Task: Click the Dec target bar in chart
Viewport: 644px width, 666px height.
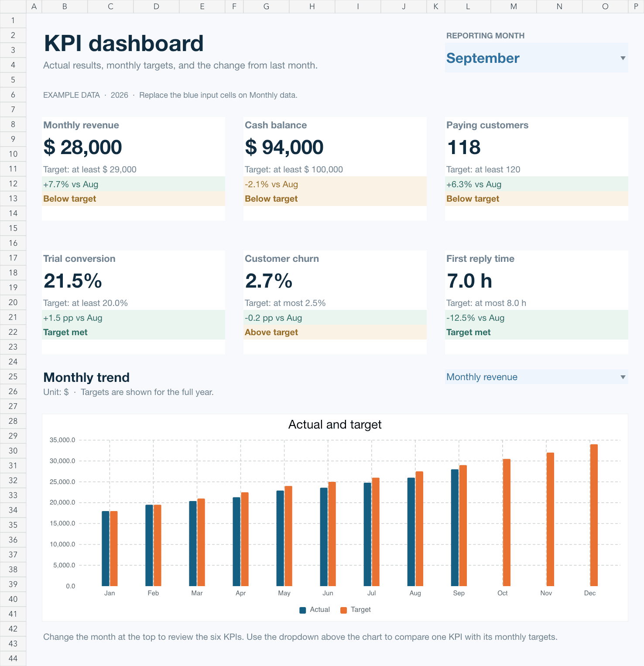Action: tap(594, 515)
